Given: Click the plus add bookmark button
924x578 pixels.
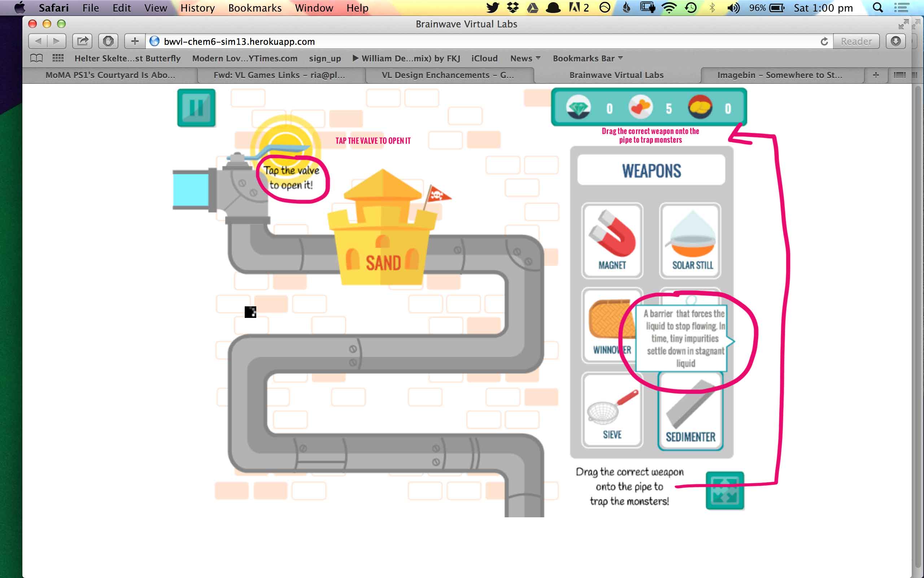Looking at the screenshot, I should pos(135,41).
